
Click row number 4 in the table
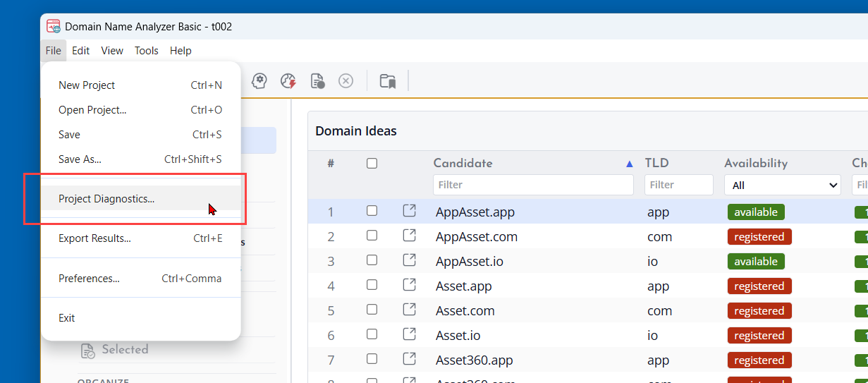(331, 286)
